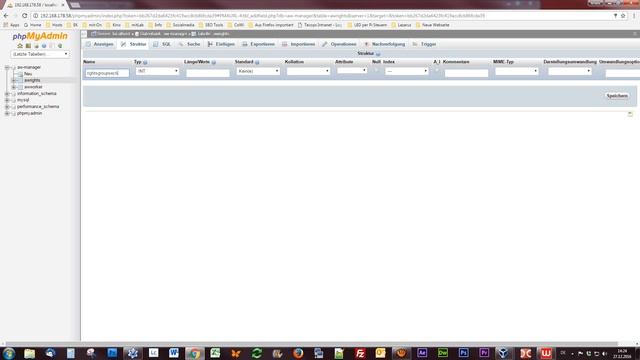Click the help icon next to Standard
This screenshot has width=640, height=360.
[x=257, y=62]
